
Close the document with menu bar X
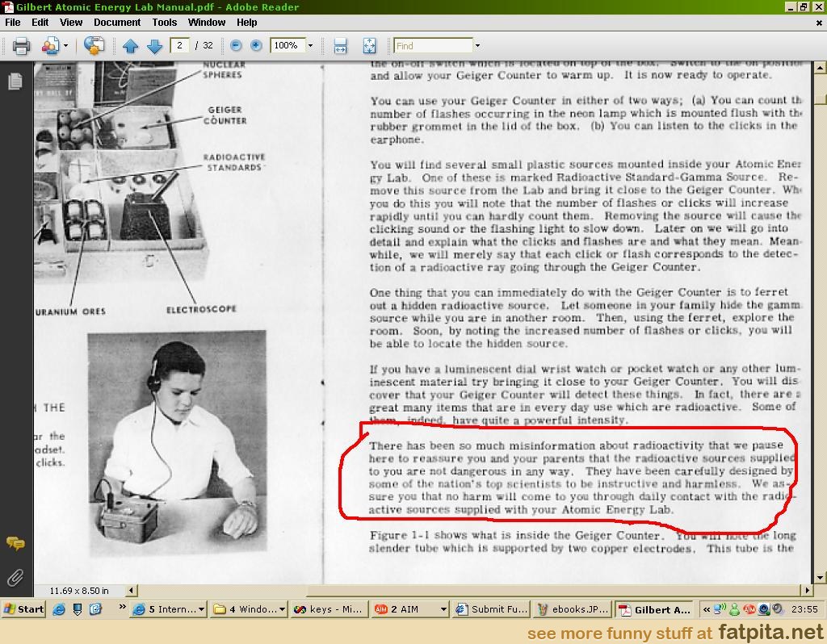819,23
